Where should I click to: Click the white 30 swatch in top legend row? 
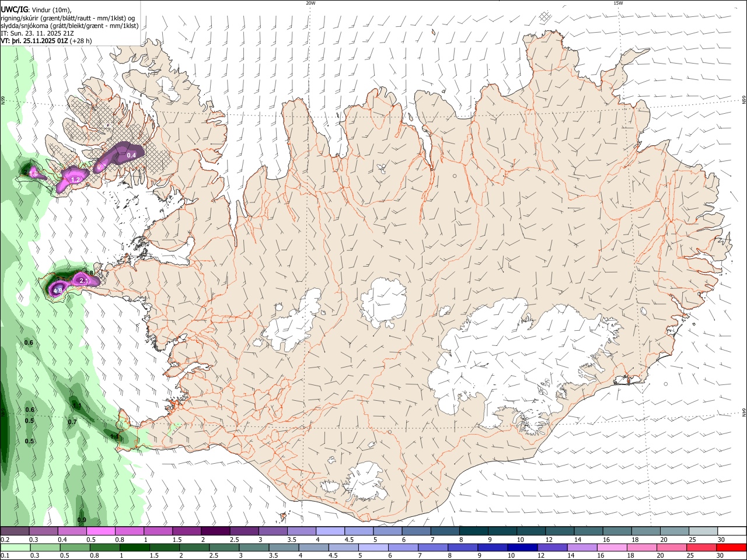tap(731, 531)
